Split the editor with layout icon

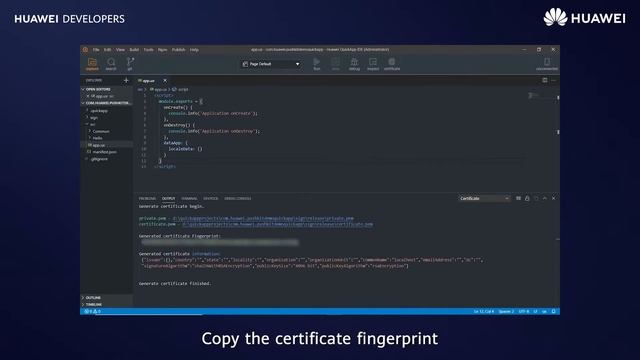(x=544, y=80)
